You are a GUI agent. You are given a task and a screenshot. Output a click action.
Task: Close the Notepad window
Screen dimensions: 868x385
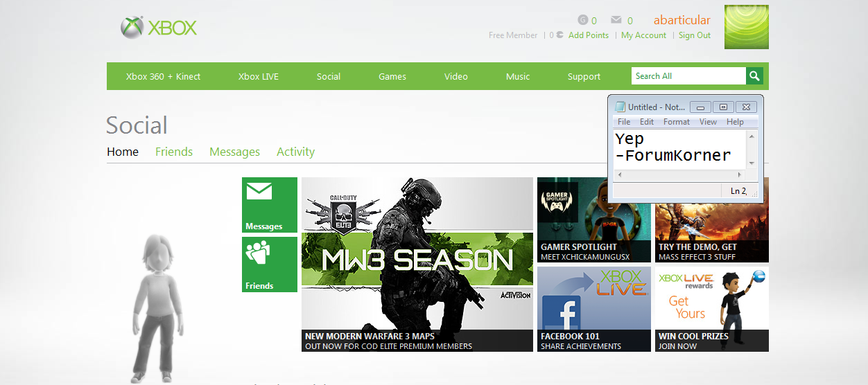pyautogui.click(x=746, y=107)
